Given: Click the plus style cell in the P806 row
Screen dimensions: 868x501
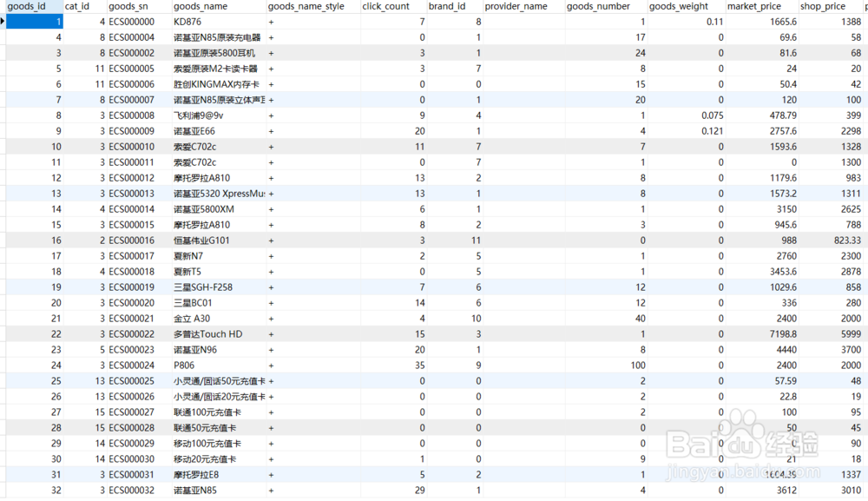Looking at the screenshot, I should pos(313,366).
